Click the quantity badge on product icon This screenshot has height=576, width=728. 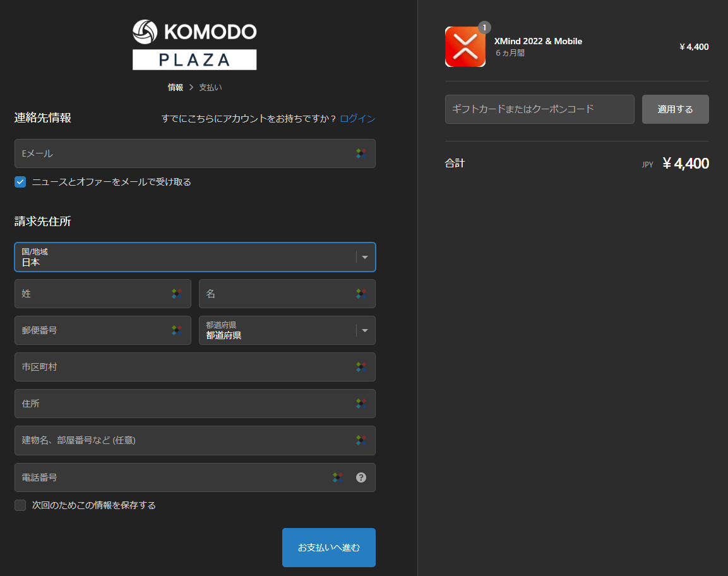point(484,27)
